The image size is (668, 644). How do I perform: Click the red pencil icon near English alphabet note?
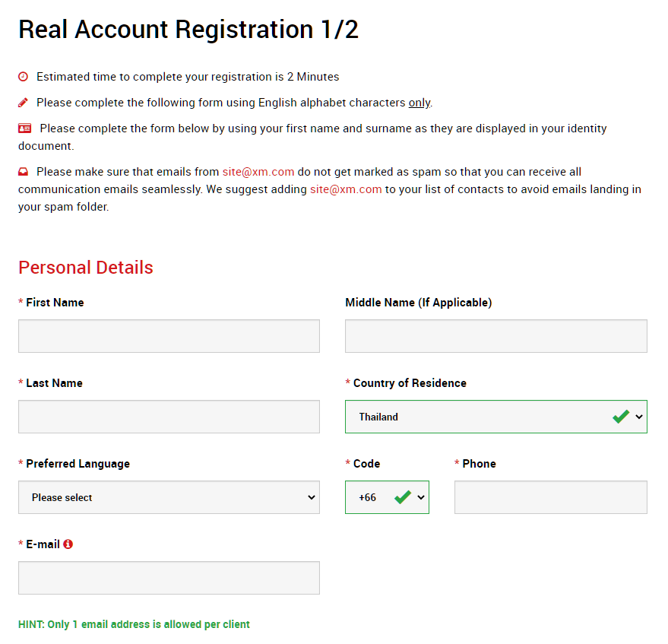[23, 103]
